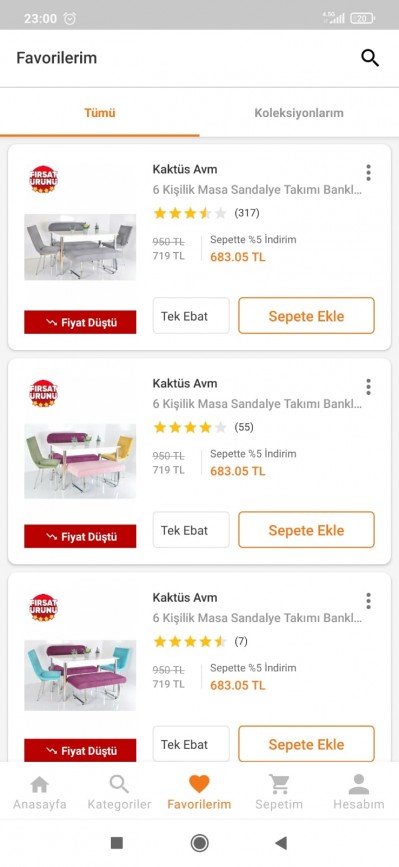Open Sepetim cart icon
Image resolution: width=399 pixels, height=867 pixels.
279,784
